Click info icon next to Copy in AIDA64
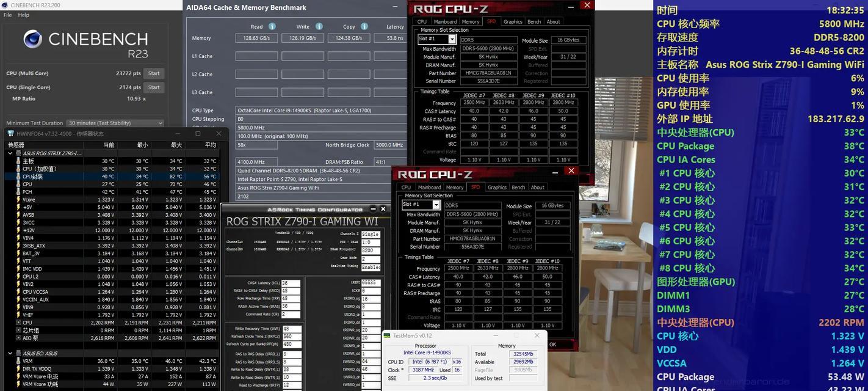Screen dimensions: 868x391 point(364,26)
